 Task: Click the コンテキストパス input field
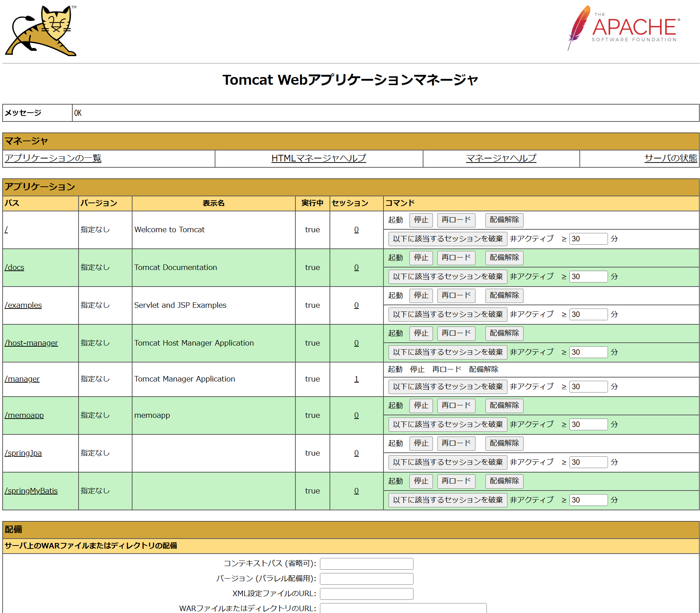(366, 563)
